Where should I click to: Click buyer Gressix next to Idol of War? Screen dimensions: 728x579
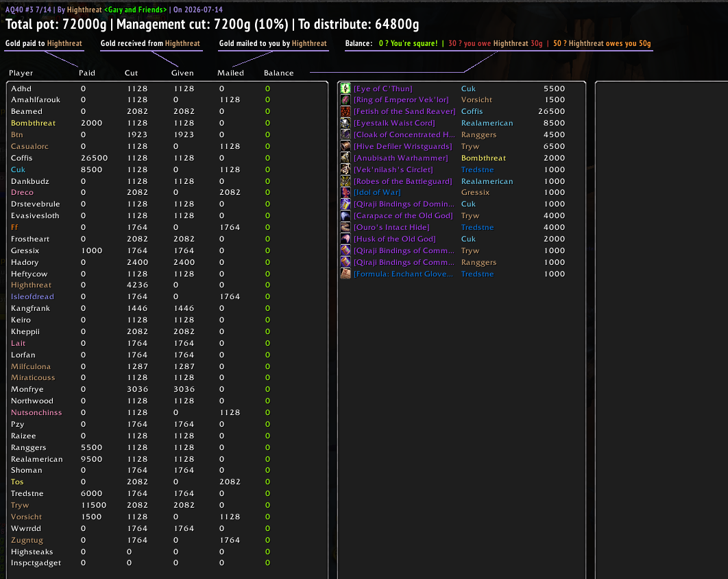point(475,192)
